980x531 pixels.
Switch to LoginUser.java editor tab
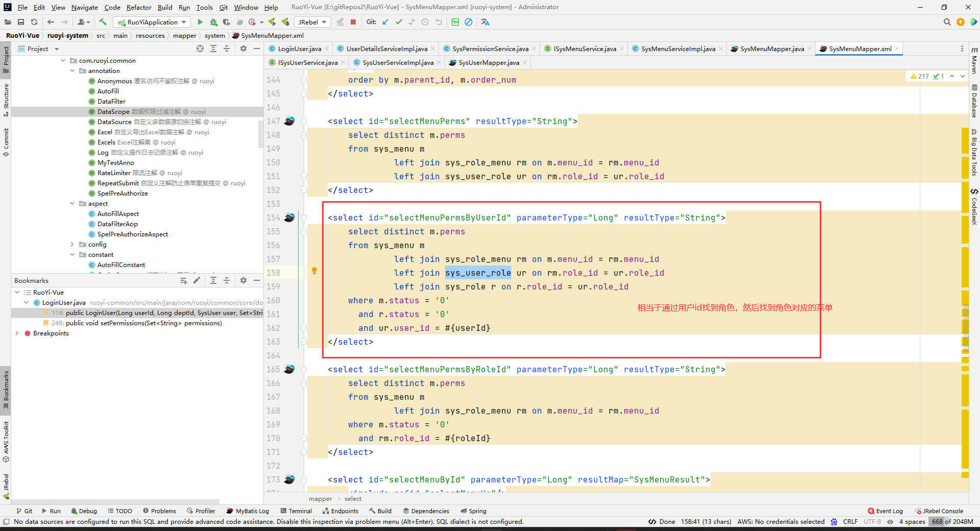(x=299, y=49)
